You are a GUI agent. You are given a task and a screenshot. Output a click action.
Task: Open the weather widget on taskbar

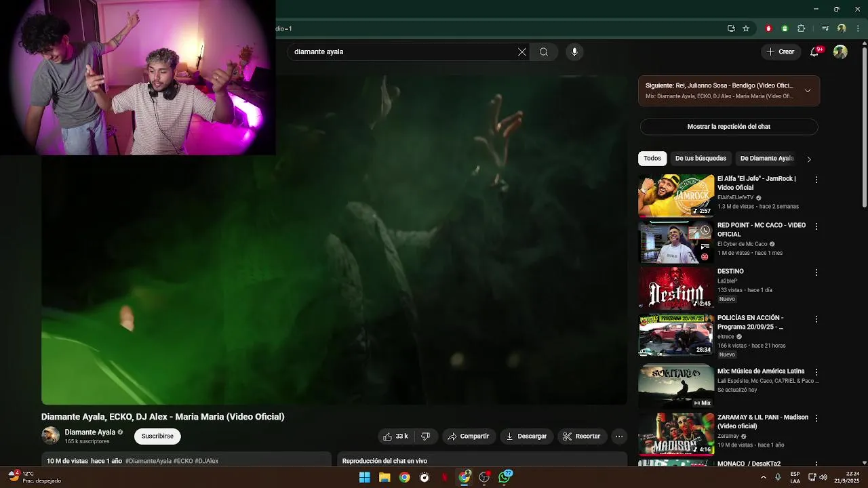pyautogui.click(x=34, y=477)
